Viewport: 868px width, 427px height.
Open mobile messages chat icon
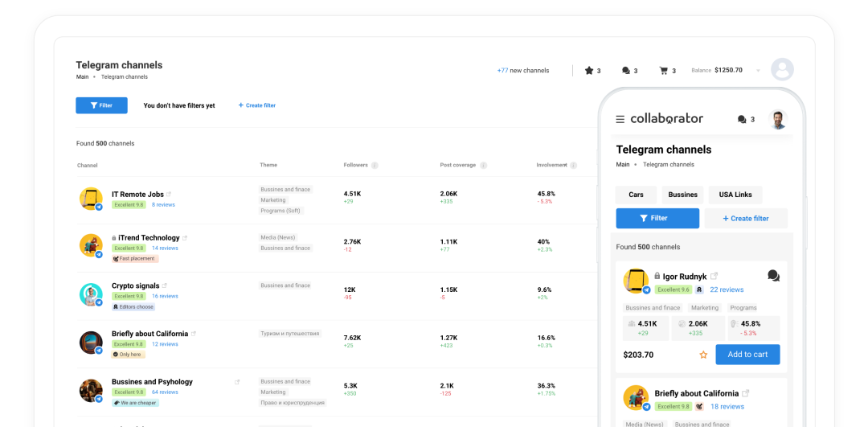click(x=742, y=119)
